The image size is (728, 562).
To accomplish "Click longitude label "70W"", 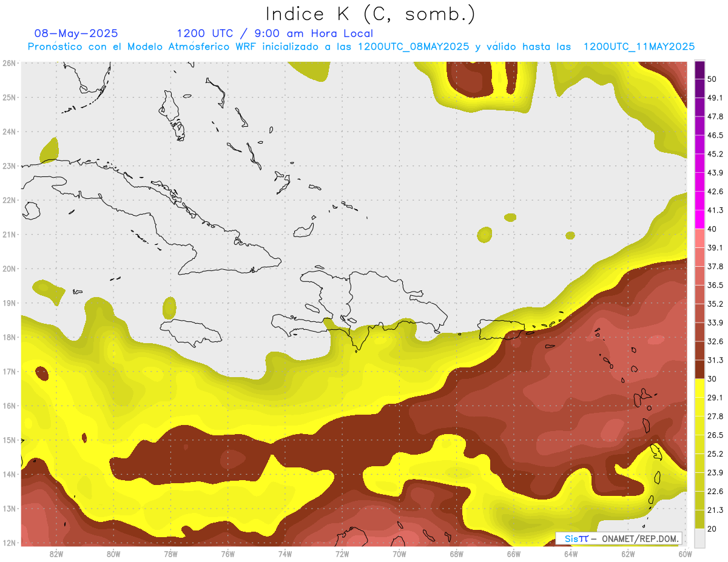I will pos(399,554).
